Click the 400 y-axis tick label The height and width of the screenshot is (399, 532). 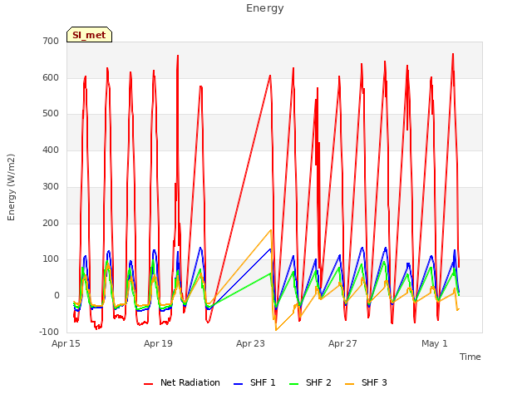click(x=51, y=150)
